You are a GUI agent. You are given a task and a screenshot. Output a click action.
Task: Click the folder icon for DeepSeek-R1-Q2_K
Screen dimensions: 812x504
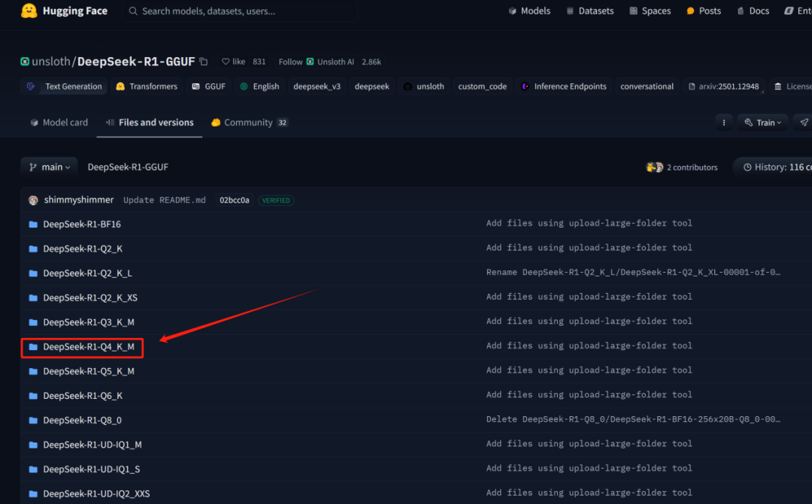click(x=33, y=249)
